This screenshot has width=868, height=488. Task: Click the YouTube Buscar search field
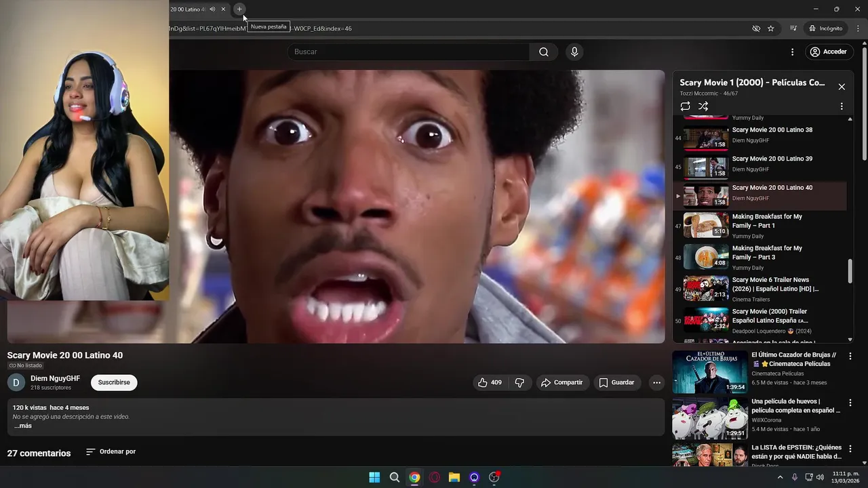click(409, 52)
